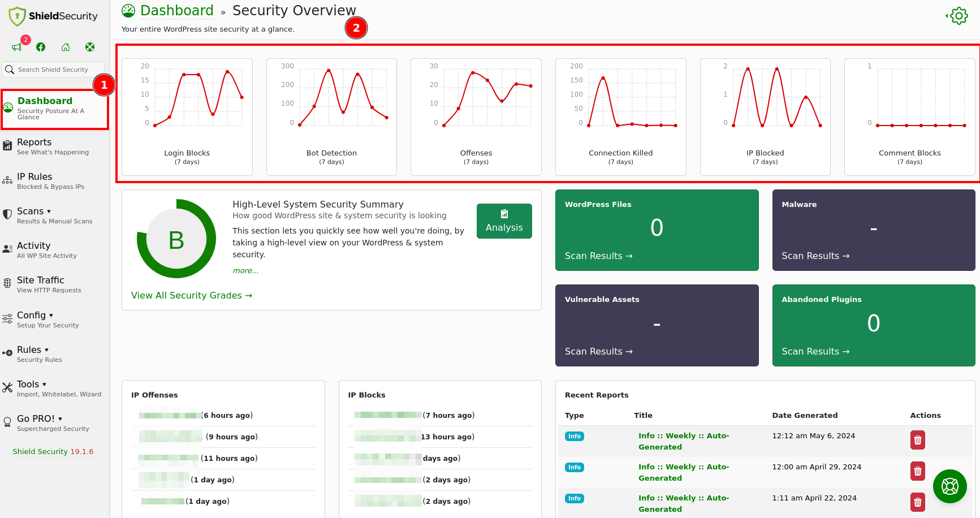
Task: Click the home icon in sidebar
Action: click(66, 48)
